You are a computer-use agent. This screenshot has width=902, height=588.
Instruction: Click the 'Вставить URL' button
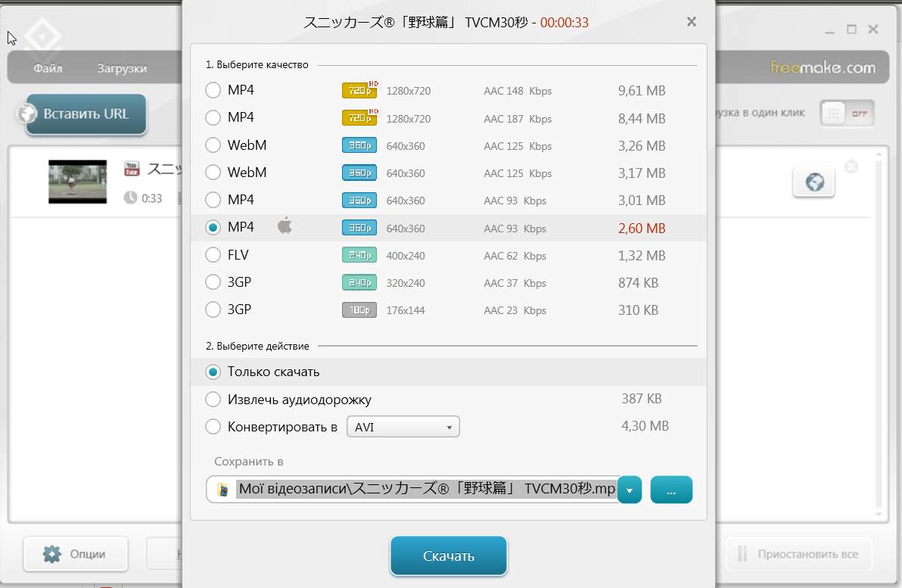(x=86, y=114)
